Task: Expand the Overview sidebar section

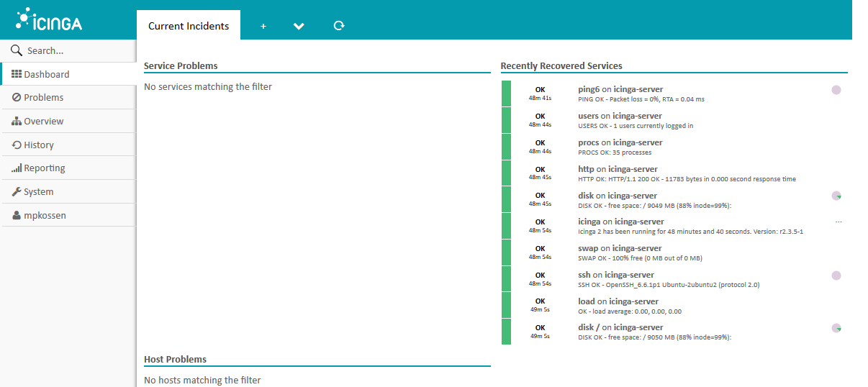Action: click(43, 122)
